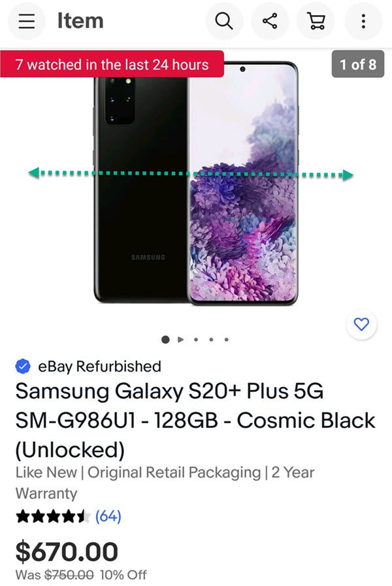Tap the '1 of 8' image counter
The image size is (392, 586).
tap(358, 64)
